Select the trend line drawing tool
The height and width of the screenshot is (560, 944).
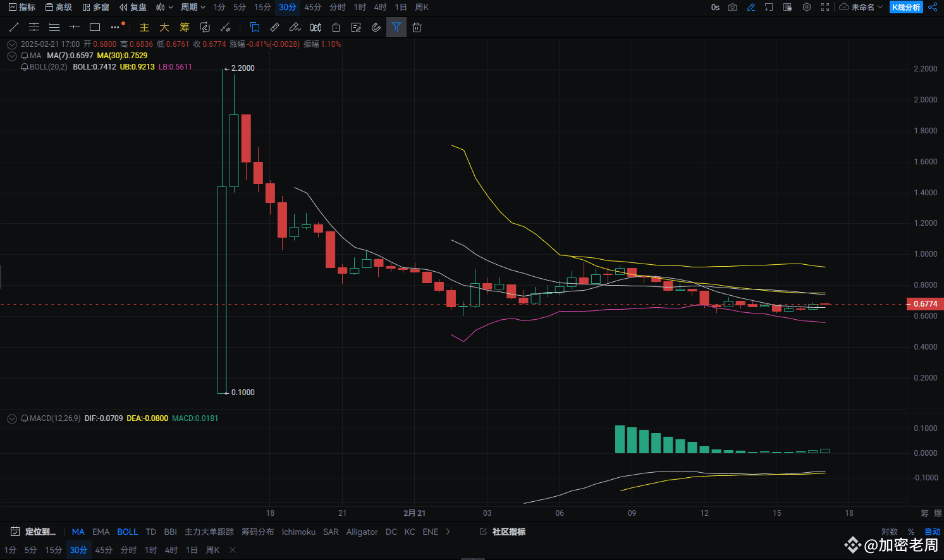[x=14, y=27]
